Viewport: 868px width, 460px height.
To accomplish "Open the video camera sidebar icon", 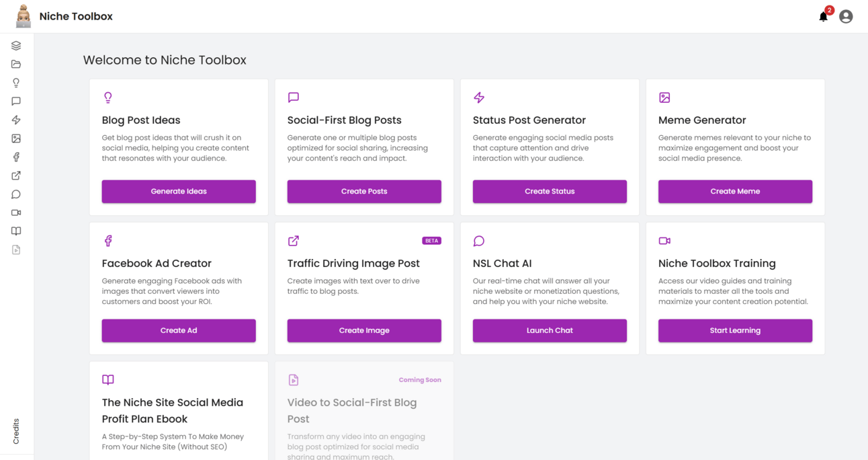I will click(x=16, y=213).
